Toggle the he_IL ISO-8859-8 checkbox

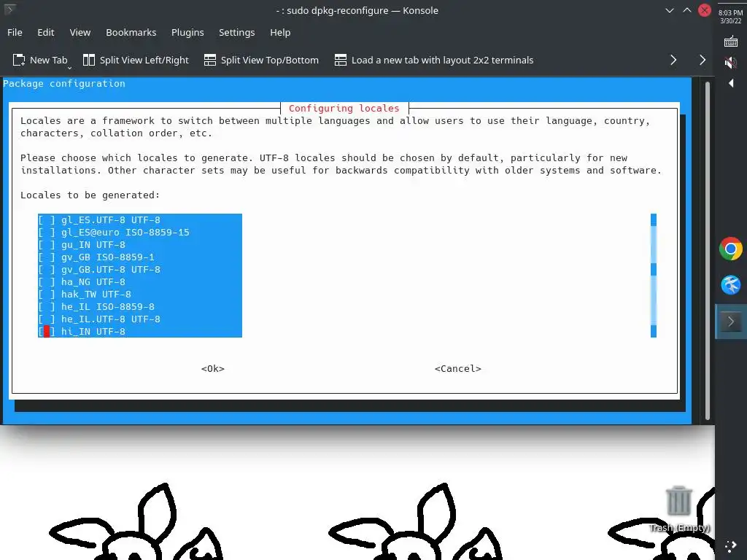47,307
